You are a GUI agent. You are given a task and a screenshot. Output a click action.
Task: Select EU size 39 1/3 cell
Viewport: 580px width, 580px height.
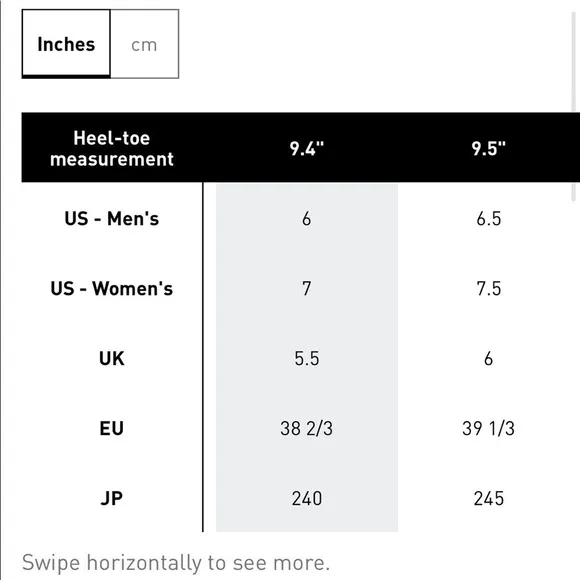pos(488,428)
